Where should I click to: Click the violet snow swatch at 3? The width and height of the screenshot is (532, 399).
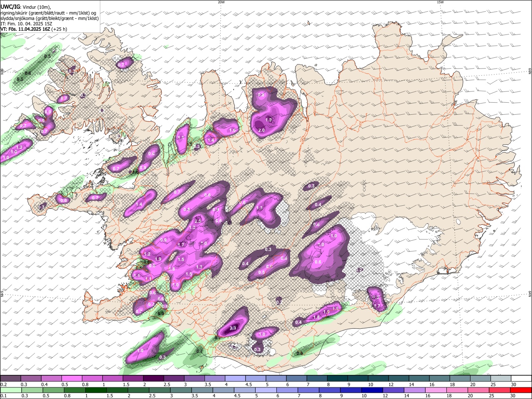[194, 378]
